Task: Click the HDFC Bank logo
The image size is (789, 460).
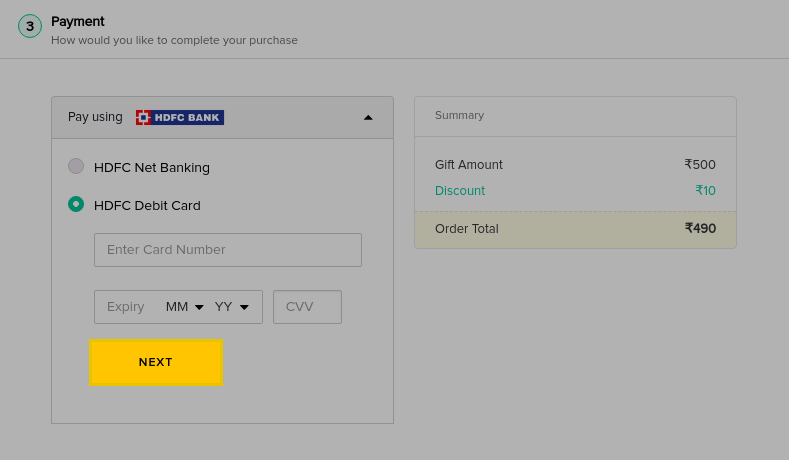Action: [180, 117]
